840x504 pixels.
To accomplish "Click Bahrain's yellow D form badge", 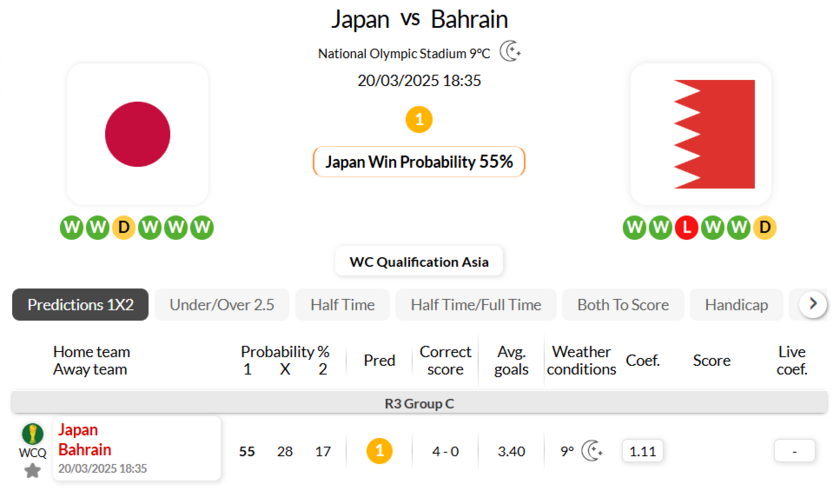I will pos(764,227).
